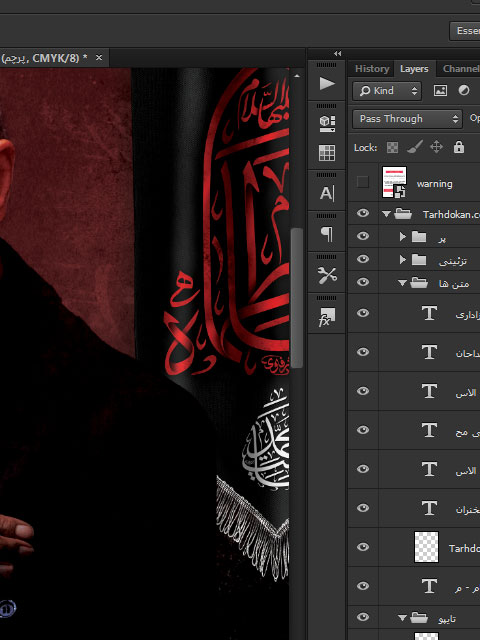This screenshot has width=480, height=640.
Task: Open the Tool Presets panel icon
Action: 327,276
